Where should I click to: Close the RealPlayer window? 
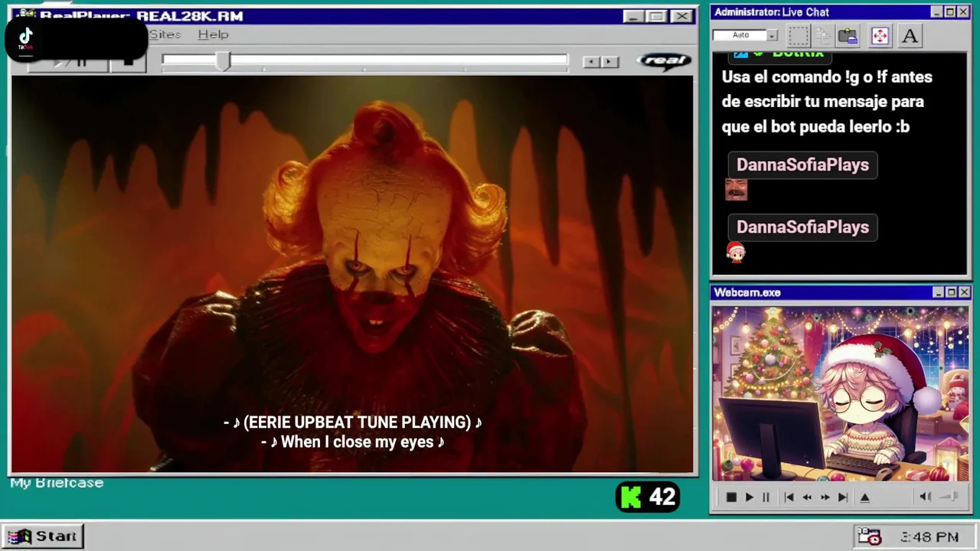tap(681, 16)
